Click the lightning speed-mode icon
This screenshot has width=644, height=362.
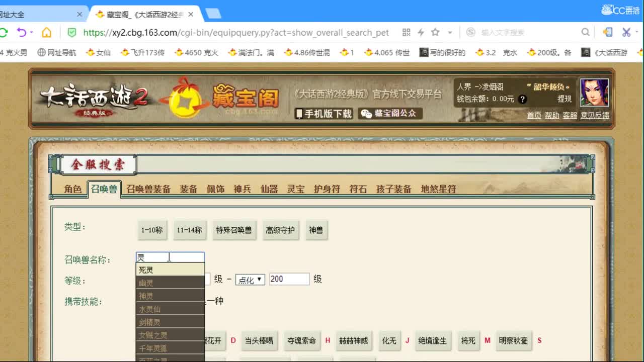coord(421,33)
